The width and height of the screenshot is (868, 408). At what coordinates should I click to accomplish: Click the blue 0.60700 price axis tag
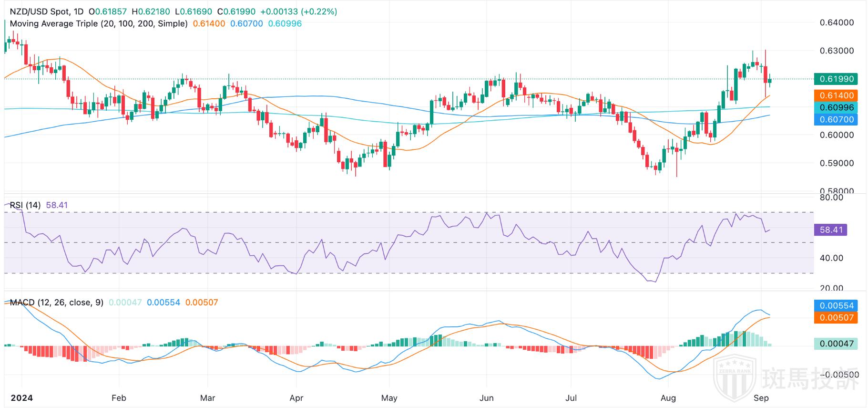click(x=836, y=119)
